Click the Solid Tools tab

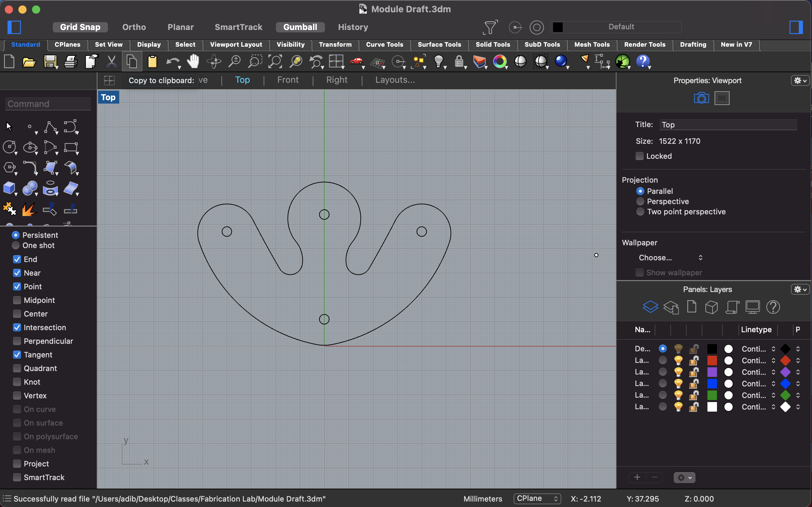(x=493, y=44)
